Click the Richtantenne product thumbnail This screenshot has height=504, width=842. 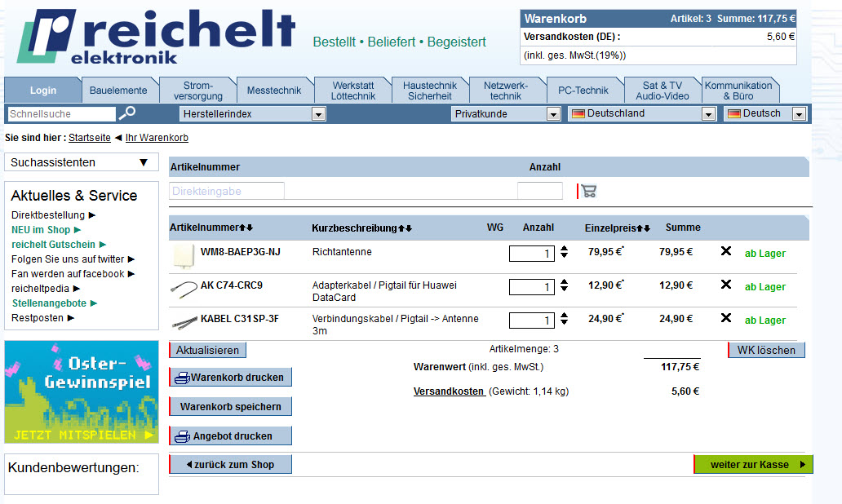coord(183,255)
